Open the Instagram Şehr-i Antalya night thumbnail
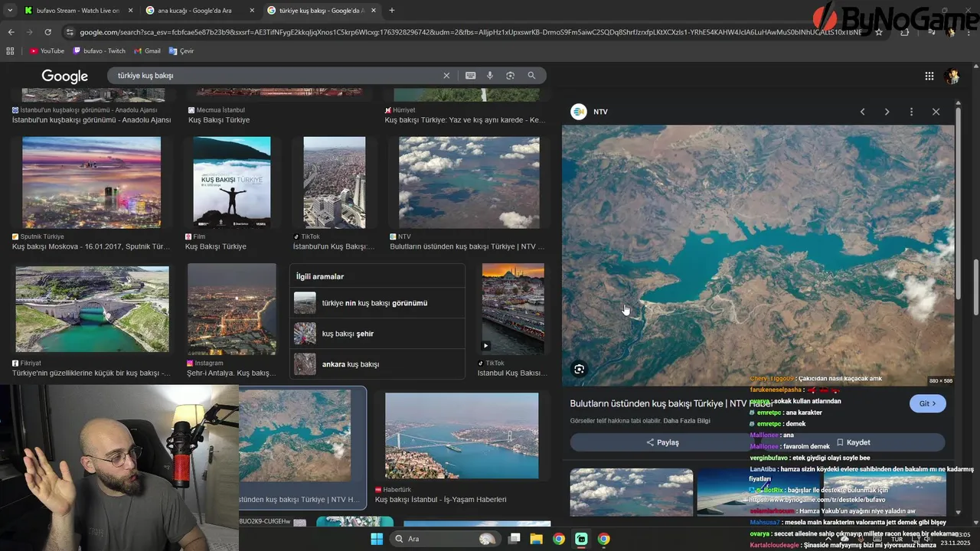The image size is (980, 551). (x=231, y=309)
